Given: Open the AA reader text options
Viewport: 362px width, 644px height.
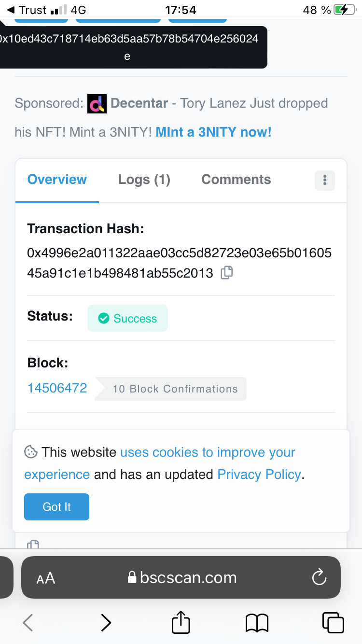Looking at the screenshot, I should pos(46,578).
